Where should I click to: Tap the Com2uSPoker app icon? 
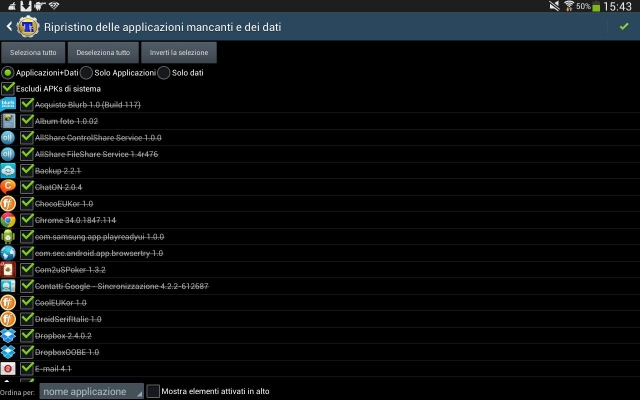coord(8,269)
